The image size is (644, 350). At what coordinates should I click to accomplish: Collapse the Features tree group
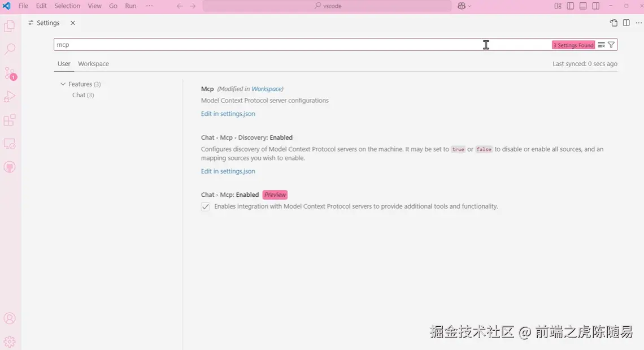[63, 84]
